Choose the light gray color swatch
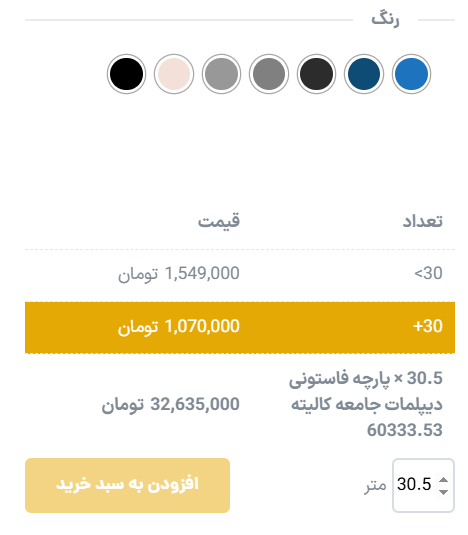 coord(221,74)
